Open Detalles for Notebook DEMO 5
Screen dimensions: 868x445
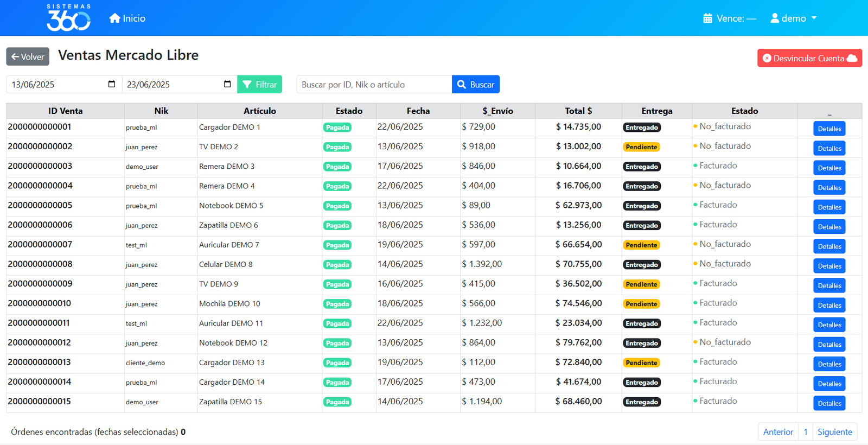click(x=829, y=207)
